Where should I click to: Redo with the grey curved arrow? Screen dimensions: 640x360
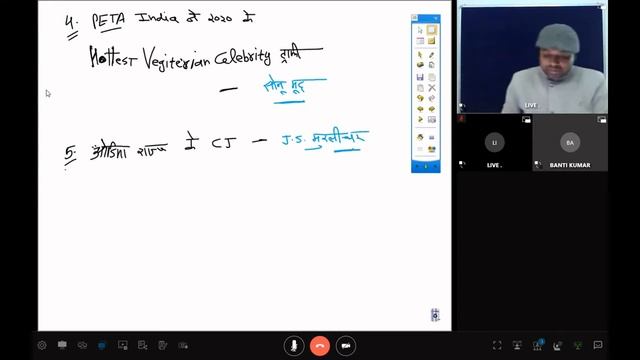click(x=431, y=98)
